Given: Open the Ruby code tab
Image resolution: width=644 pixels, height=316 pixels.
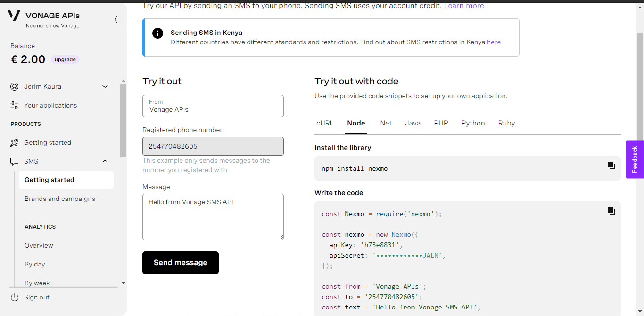Looking at the screenshot, I should coord(507,123).
